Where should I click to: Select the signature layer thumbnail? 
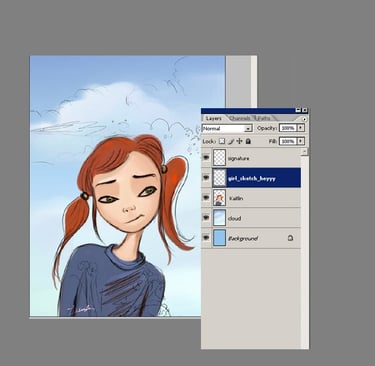pos(219,157)
